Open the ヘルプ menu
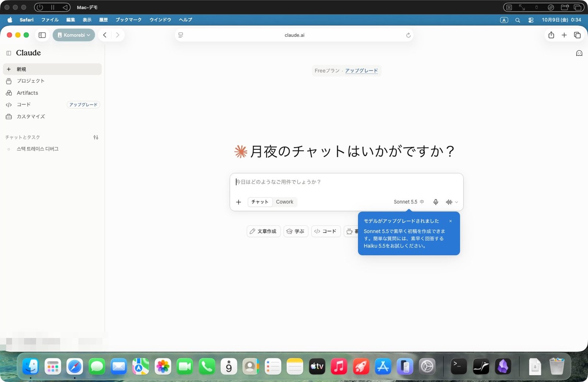The width and height of the screenshot is (588, 382). click(186, 20)
